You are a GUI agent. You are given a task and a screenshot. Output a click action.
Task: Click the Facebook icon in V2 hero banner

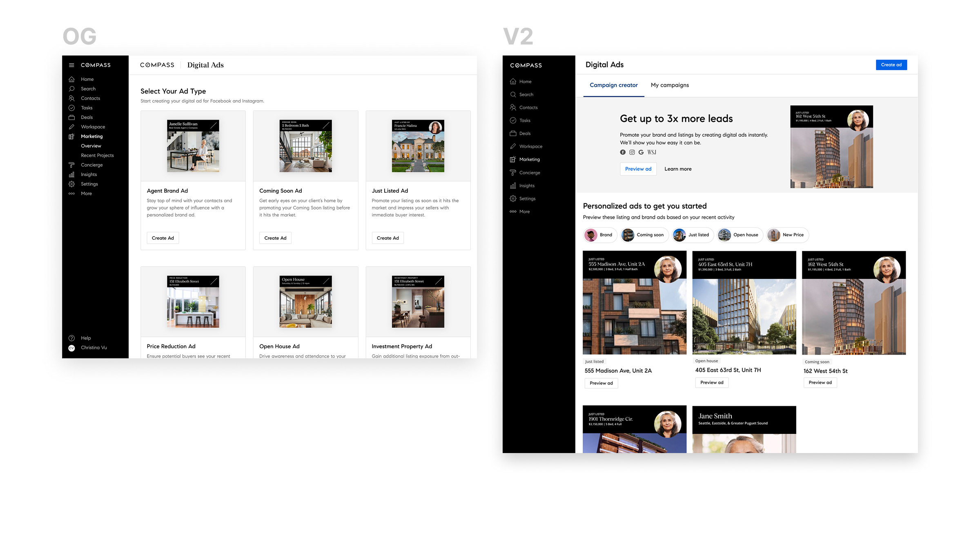pyautogui.click(x=623, y=152)
